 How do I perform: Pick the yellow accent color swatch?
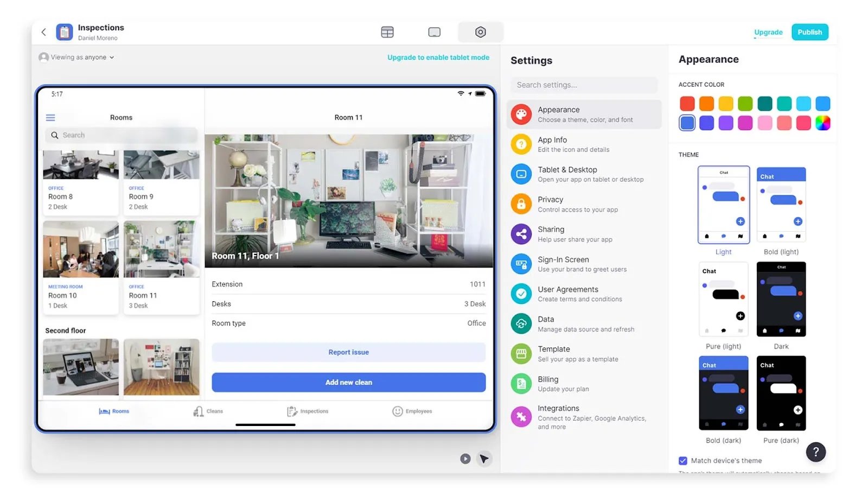click(726, 104)
